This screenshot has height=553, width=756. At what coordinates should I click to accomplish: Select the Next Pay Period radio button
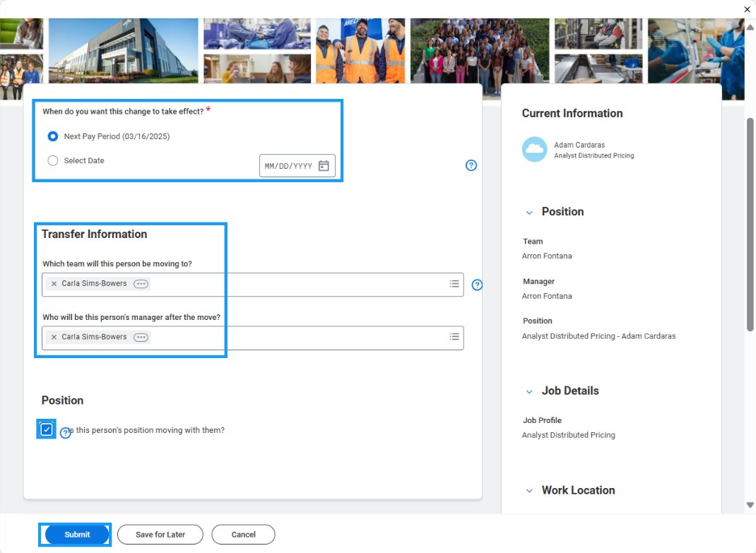tap(52, 136)
